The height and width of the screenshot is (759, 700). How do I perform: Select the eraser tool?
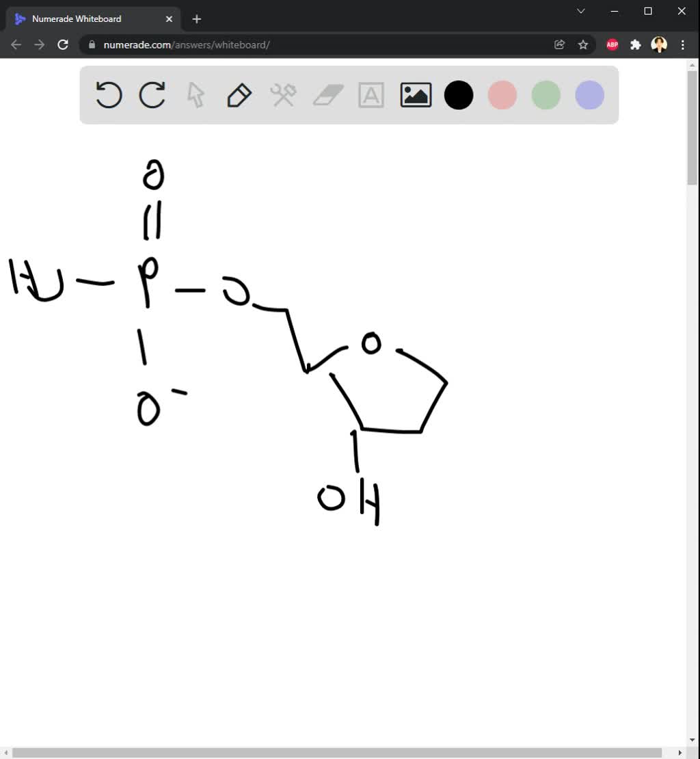point(327,95)
